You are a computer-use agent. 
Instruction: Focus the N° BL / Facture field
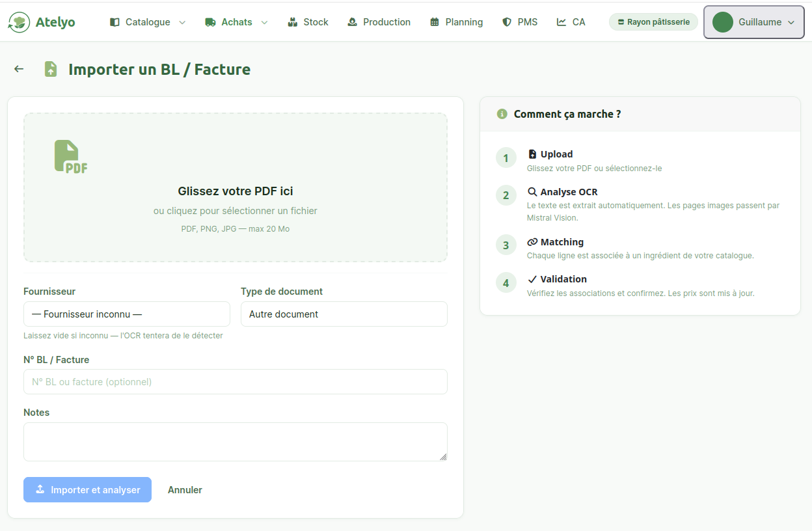235,382
